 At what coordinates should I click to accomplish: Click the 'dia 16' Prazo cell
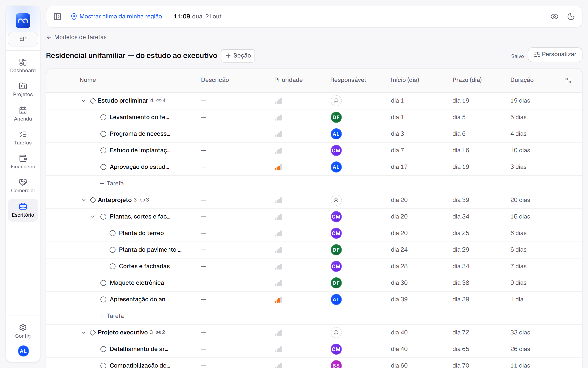point(461,150)
